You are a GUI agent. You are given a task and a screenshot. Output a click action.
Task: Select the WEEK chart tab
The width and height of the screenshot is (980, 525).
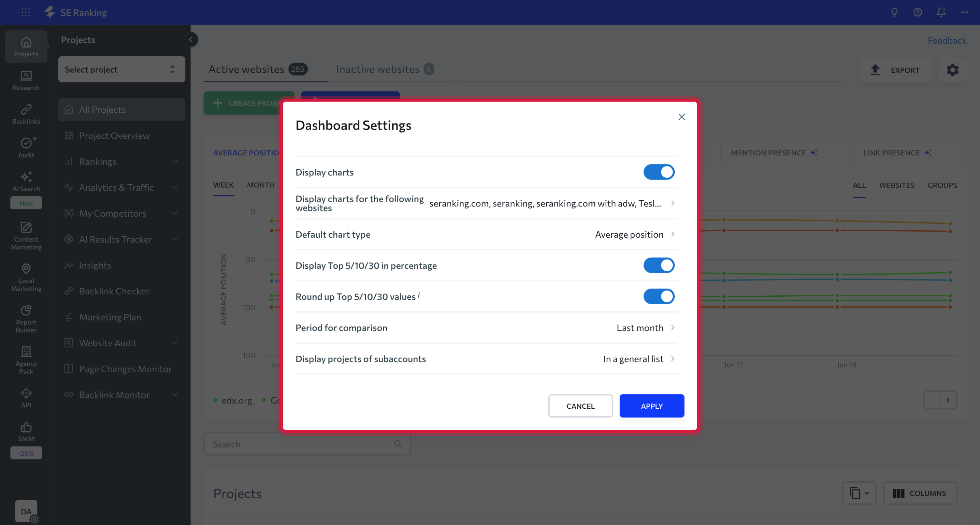223,185
